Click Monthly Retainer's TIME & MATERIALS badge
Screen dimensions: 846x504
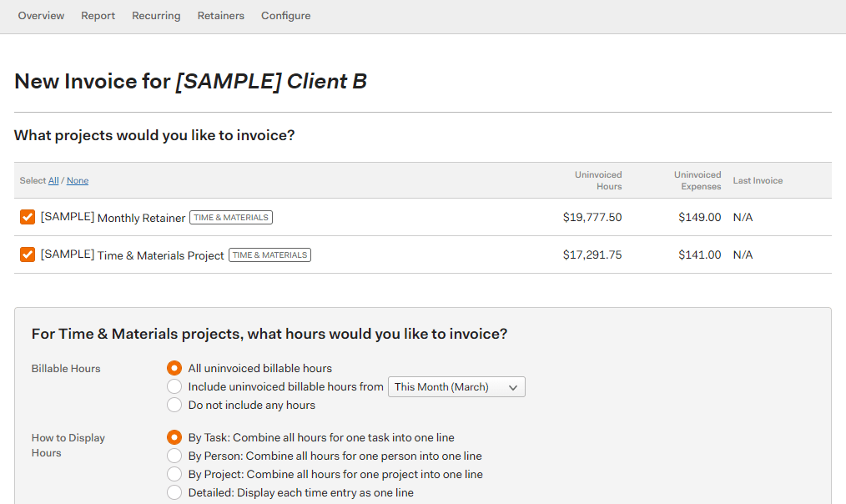pyautogui.click(x=231, y=218)
